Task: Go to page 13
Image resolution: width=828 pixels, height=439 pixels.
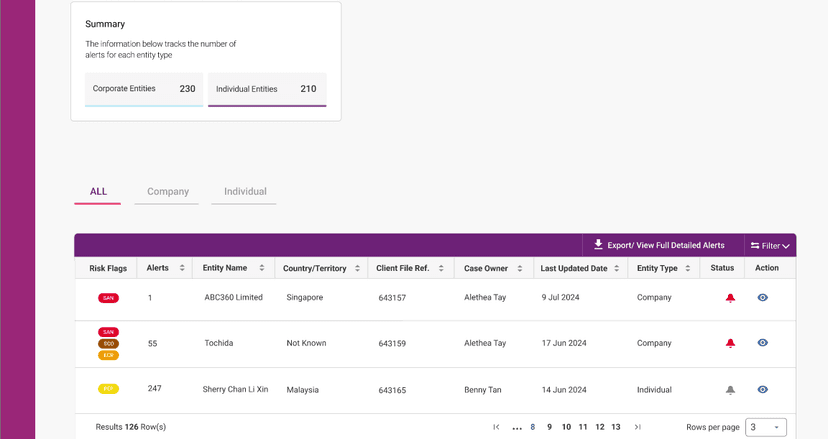Action: click(x=616, y=427)
